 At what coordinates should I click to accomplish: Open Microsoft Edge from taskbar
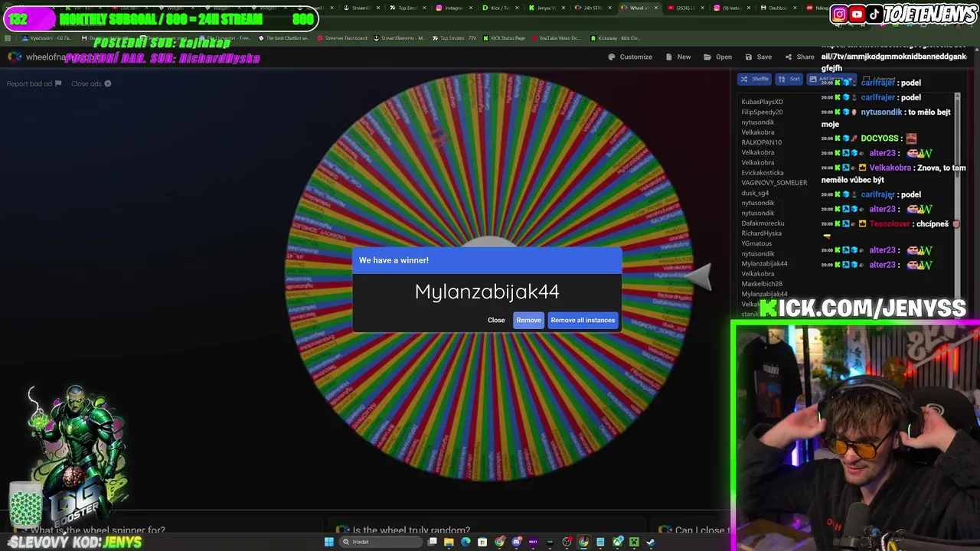[465, 542]
